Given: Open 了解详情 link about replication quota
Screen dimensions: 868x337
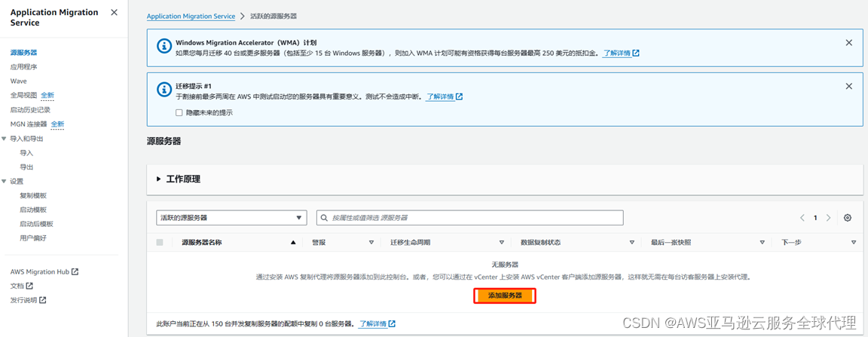Looking at the screenshot, I should [372, 323].
